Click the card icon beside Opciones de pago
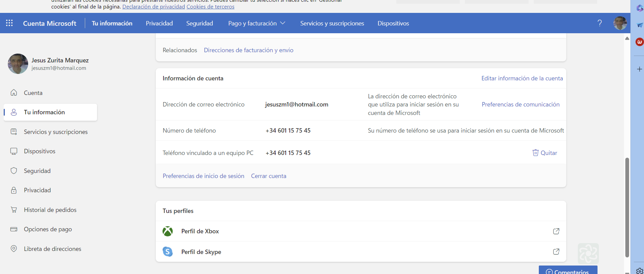Image resolution: width=644 pixels, height=274 pixels. tap(14, 229)
